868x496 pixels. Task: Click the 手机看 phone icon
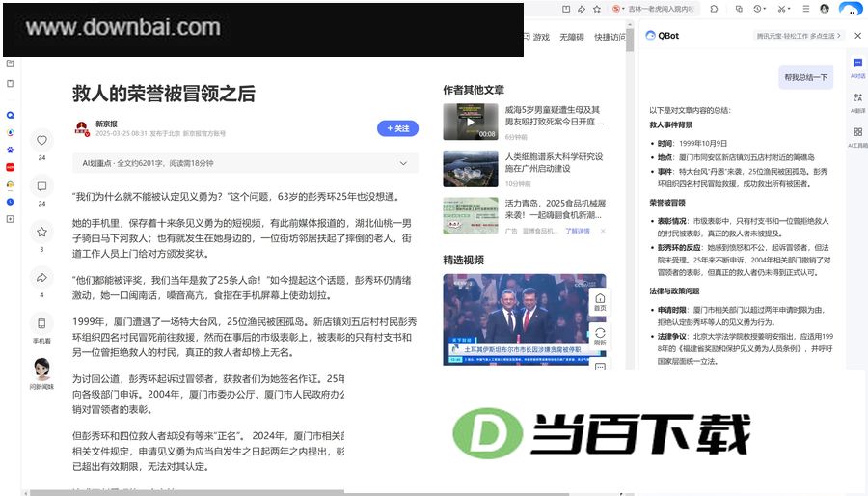(41, 323)
